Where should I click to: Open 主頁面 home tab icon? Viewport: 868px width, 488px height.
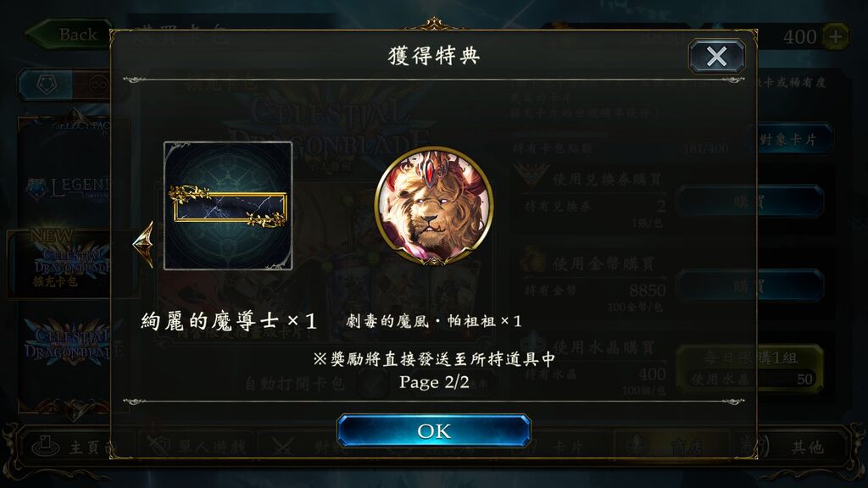46,446
